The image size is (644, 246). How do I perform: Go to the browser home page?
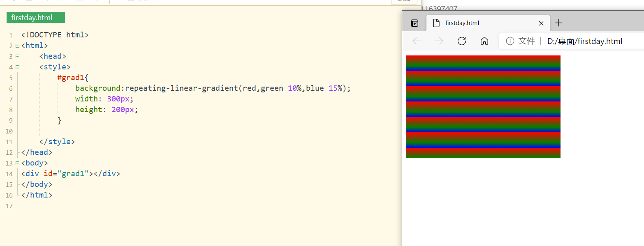pyautogui.click(x=484, y=41)
